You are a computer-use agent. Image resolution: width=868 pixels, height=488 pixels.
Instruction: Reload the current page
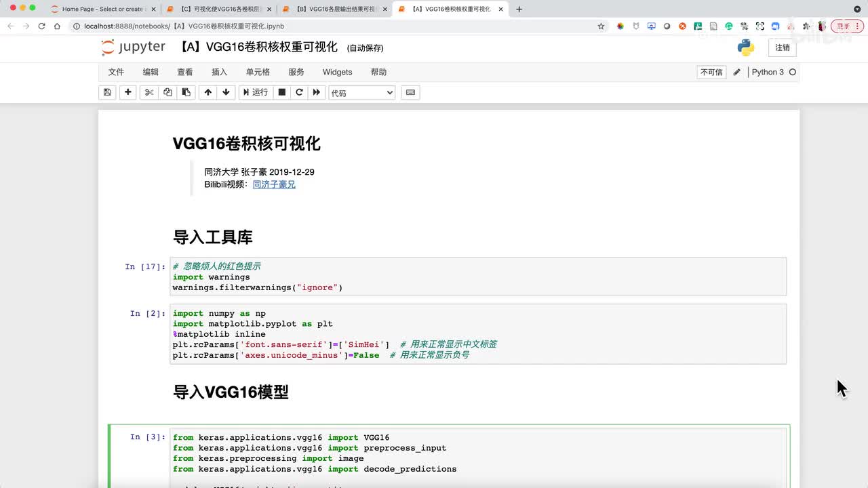[x=41, y=26]
